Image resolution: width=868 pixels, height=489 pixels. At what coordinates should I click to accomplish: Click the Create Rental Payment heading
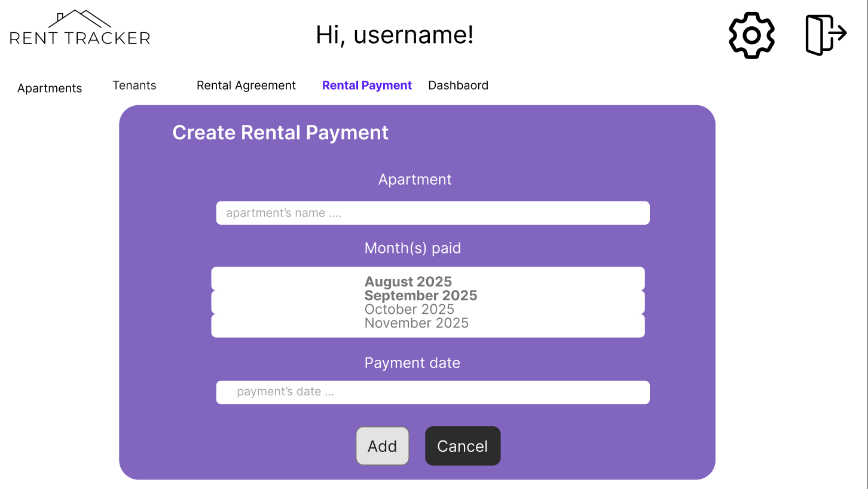[x=280, y=133]
